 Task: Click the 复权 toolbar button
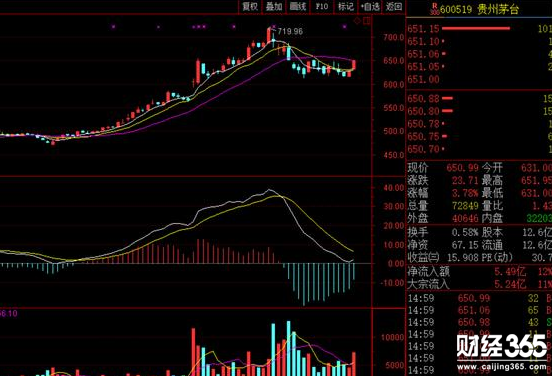(250, 6)
